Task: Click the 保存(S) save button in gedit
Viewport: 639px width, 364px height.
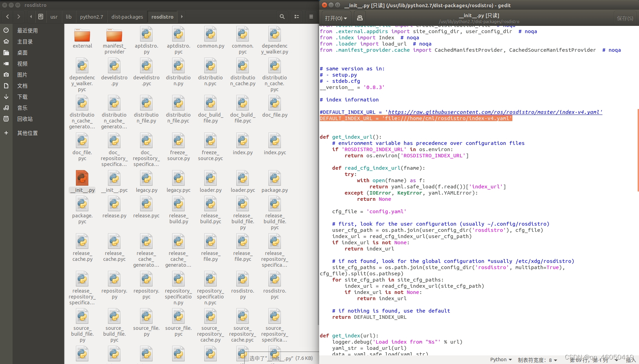Action: pos(625,18)
